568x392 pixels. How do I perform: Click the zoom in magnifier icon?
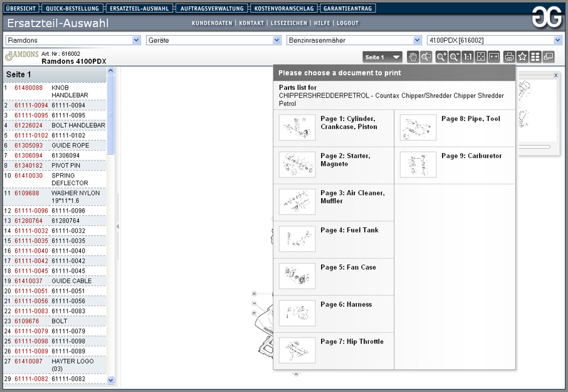pyautogui.click(x=441, y=57)
